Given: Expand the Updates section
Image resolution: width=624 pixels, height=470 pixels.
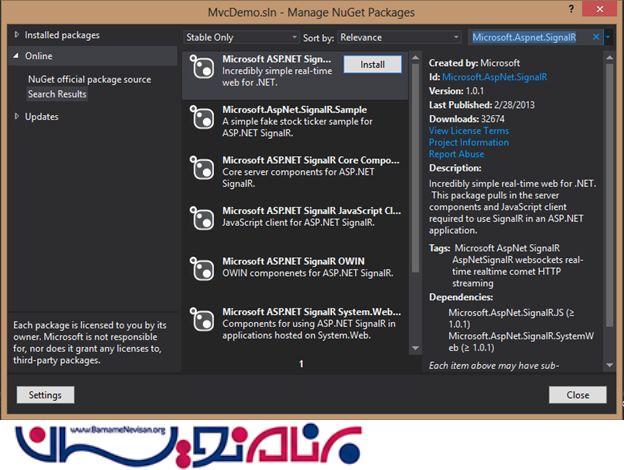Looking at the screenshot, I should click(16, 116).
